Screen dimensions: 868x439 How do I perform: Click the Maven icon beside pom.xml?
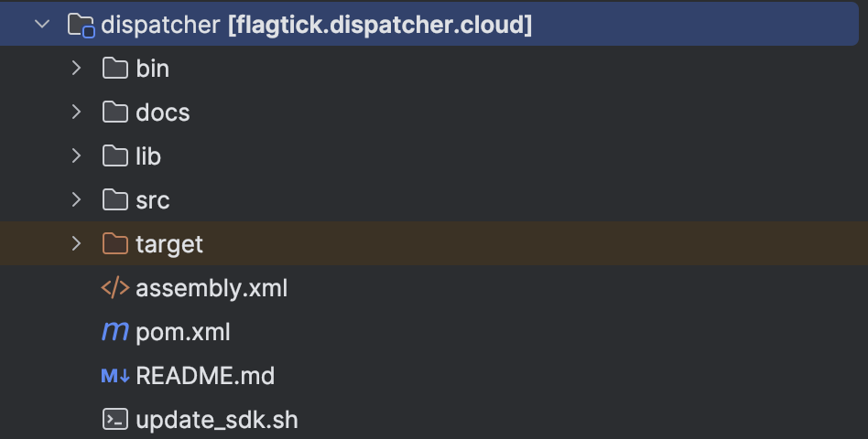pyautogui.click(x=114, y=331)
